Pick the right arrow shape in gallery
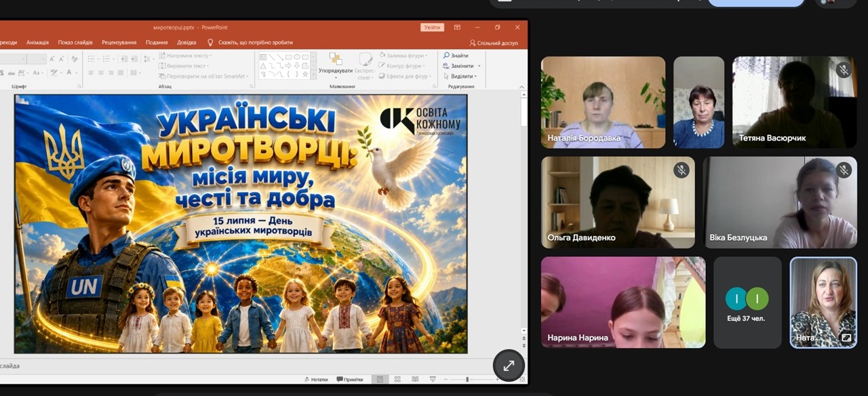The image size is (868, 396). (288, 66)
